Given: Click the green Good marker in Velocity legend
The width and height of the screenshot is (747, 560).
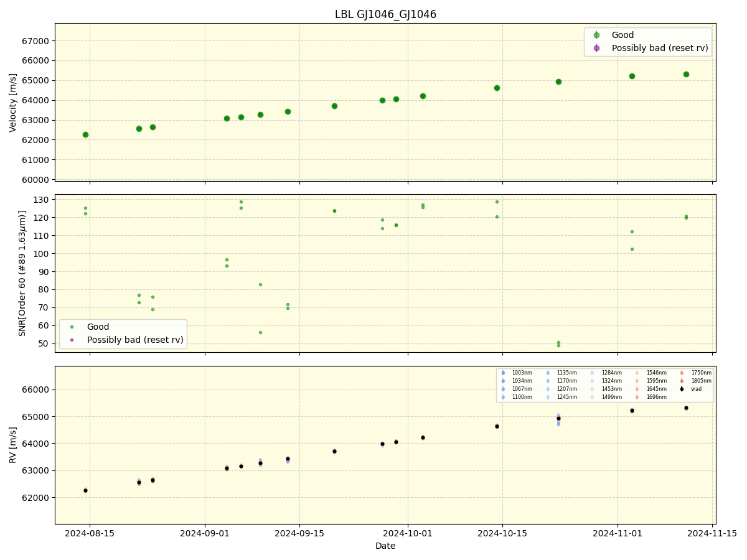Looking at the screenshot, I should [596, 35].
